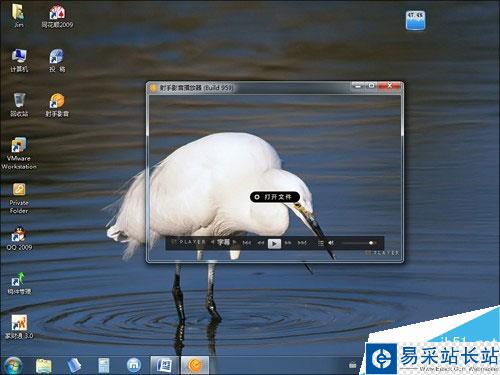Image resolution: width=500 pixels, height=375 pixels.
Task: Select the green arrow shortcut below QQ 2009
Action: [x=19, y=283]
